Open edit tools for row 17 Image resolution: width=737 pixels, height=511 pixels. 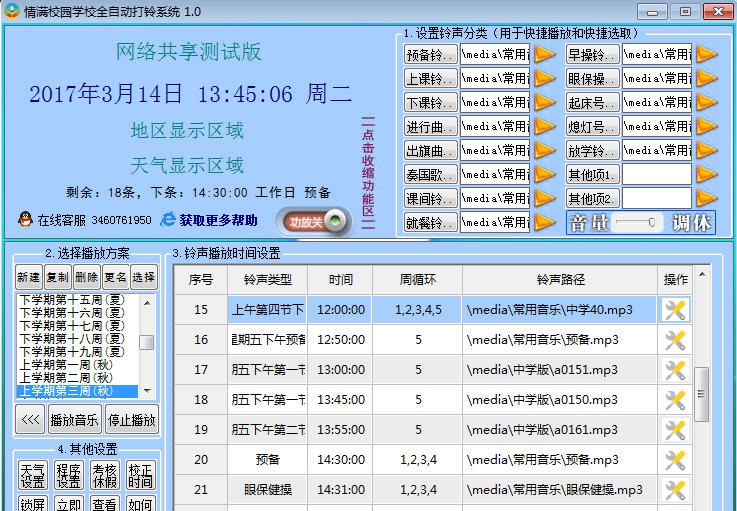(x=675, y=370)
